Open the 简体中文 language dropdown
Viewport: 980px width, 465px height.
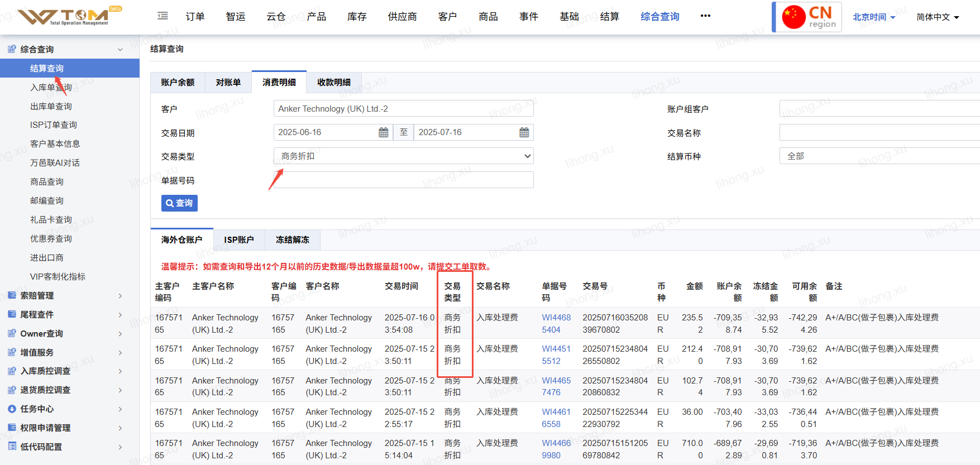click(938, 17)
